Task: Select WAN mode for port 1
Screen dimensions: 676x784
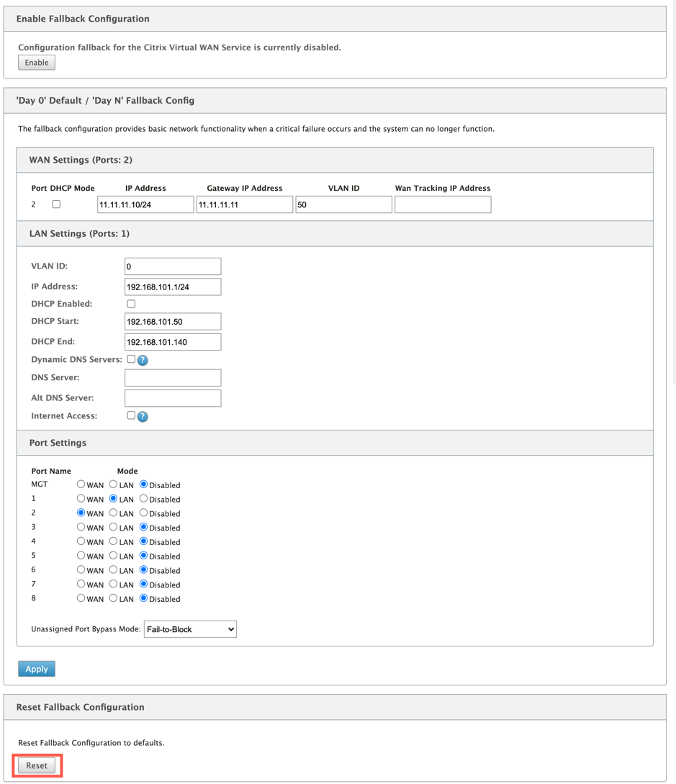Action: [x=81, y=498]
